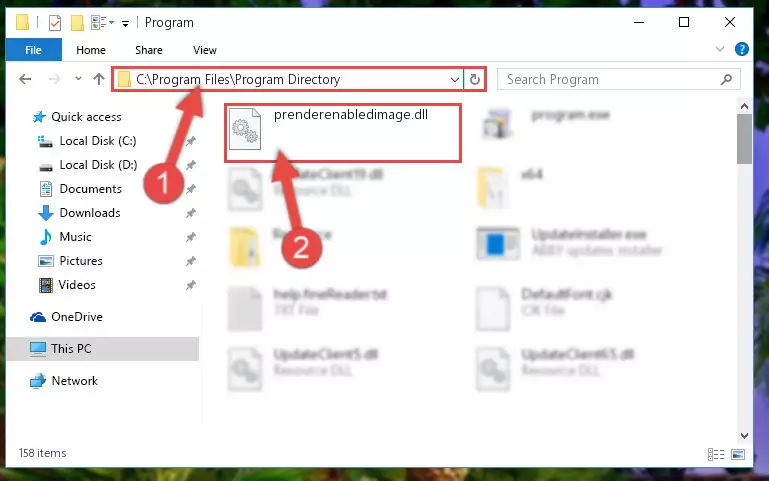Select the prenderenabledimage.dll file
This screenshot has width=769, height=481.
343,132
